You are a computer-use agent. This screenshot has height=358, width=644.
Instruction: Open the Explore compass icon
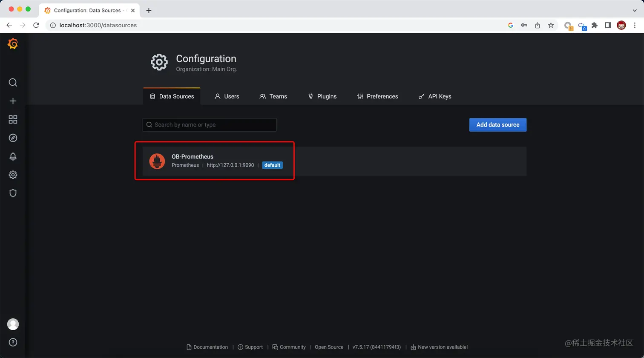click(13, 138)
